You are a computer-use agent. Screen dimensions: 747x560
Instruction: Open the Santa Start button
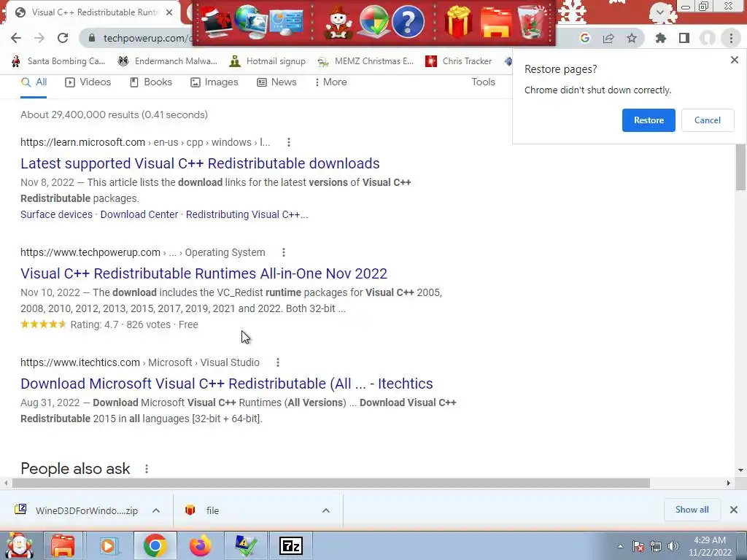tap(18, 545)
